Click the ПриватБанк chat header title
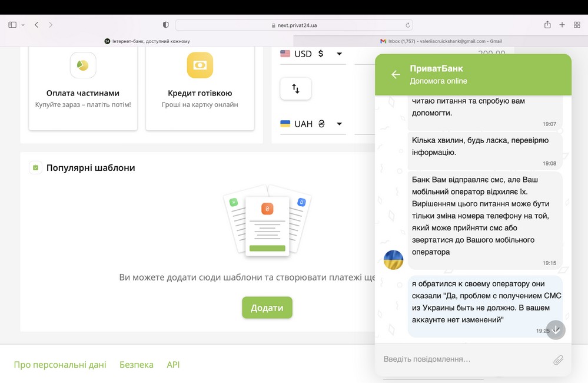Image resolution: width=588 pixels, height=383 pixels. coord(436,68)
